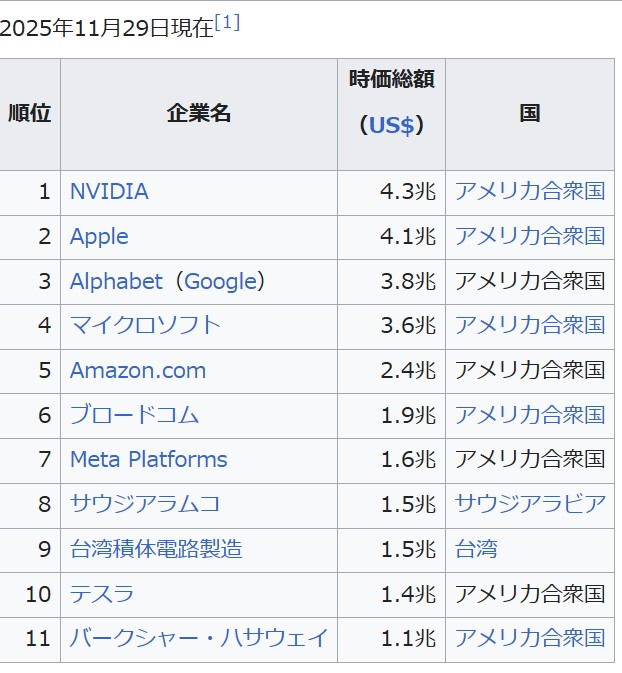
Task: Click the バークシャー・ハサウェイ link
Action: pyautogui.click(x=199, y=638)
